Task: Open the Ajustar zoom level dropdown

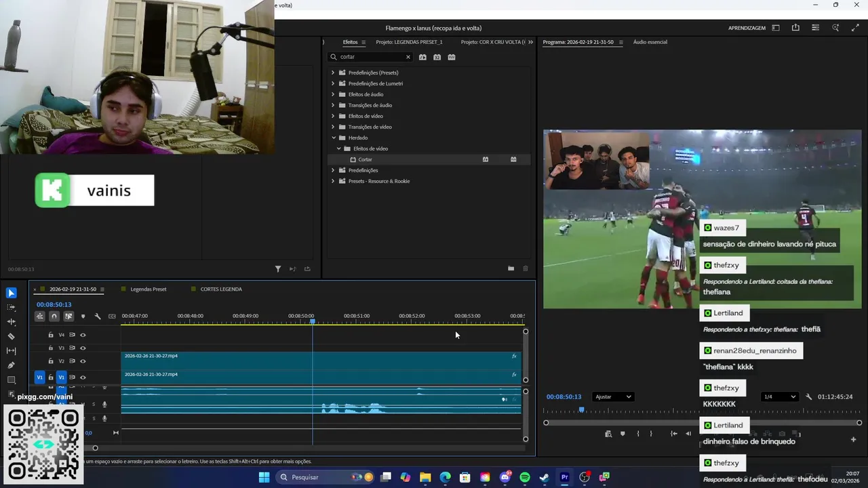Action: coord(613,396)
